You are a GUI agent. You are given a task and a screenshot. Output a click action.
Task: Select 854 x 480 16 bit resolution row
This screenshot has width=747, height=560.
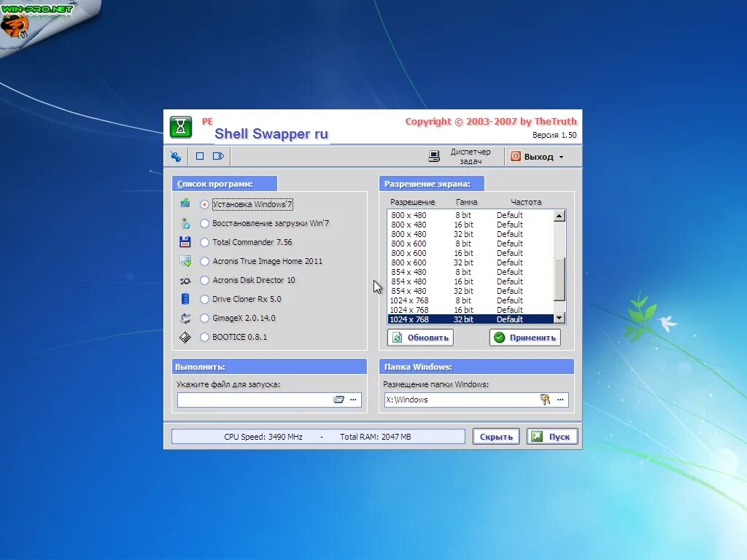(x=471, y=282)
